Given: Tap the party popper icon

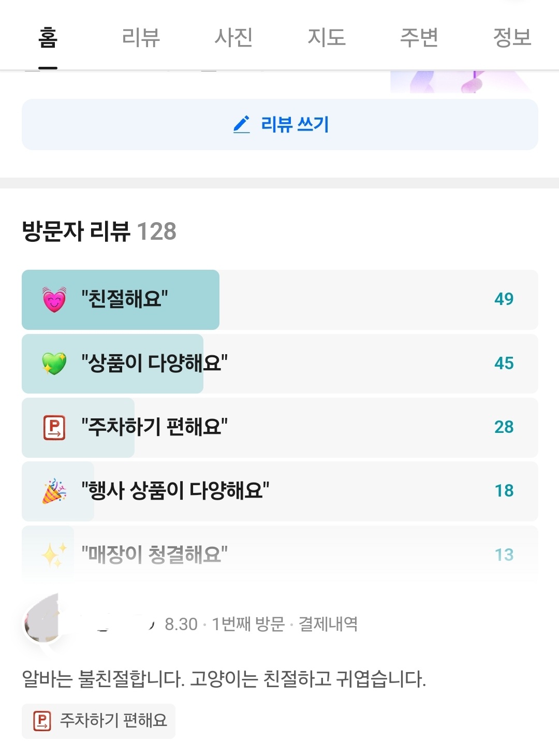Looking at the screenshot, I should pos(54,491).
